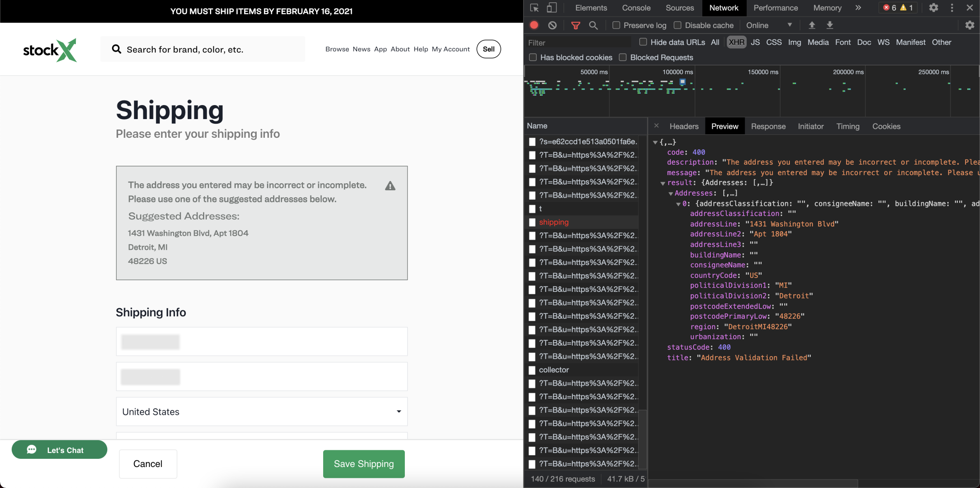Screen dimensions: 980x488
Task: Check Hide data URLs
Action: (x=643, y=42)
